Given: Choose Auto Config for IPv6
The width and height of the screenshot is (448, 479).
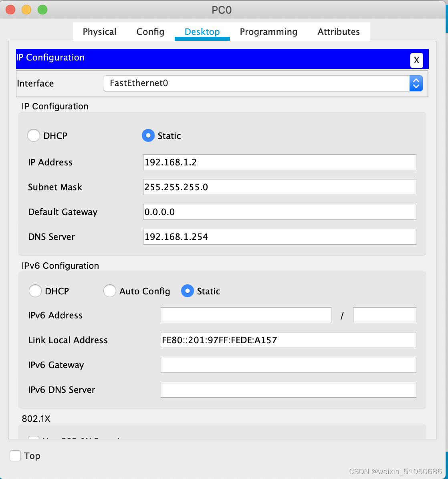Looking at the screenshot, I should click(110, 291).
